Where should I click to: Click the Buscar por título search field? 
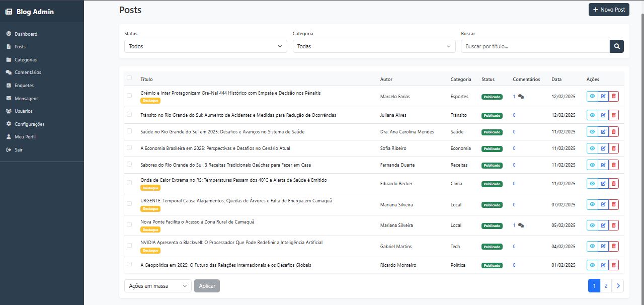(535, 46)
